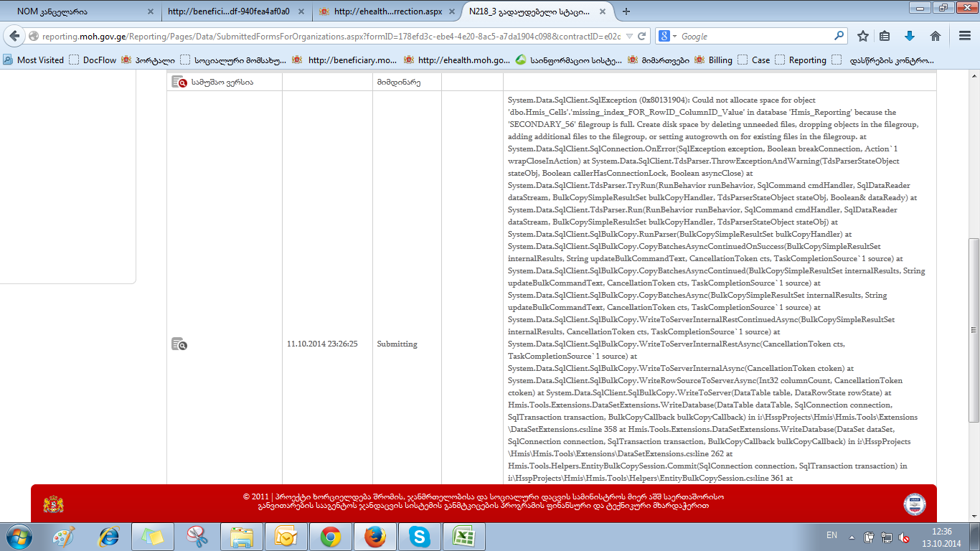980x551 pixels.
Task: Open the DocFlow bookmark
Action: (99, 60)
